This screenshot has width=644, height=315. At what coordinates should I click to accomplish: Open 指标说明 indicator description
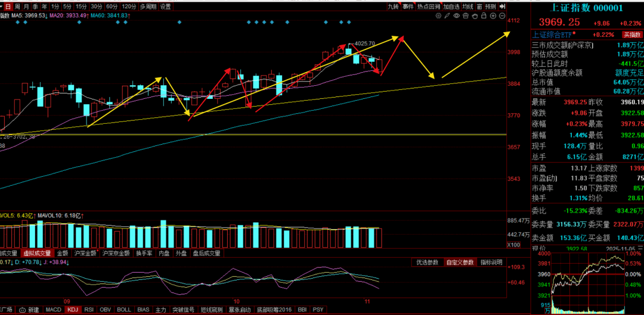tap(491, 263)
